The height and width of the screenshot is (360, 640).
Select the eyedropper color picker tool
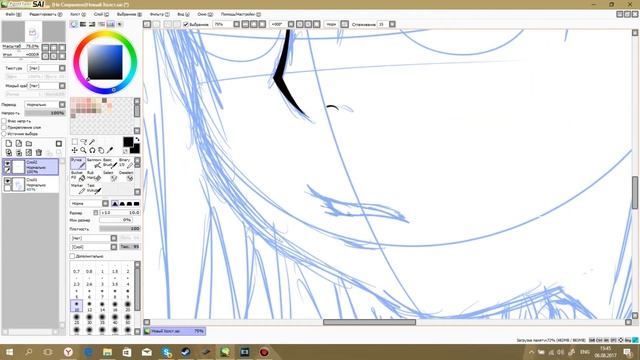[109, 150]
